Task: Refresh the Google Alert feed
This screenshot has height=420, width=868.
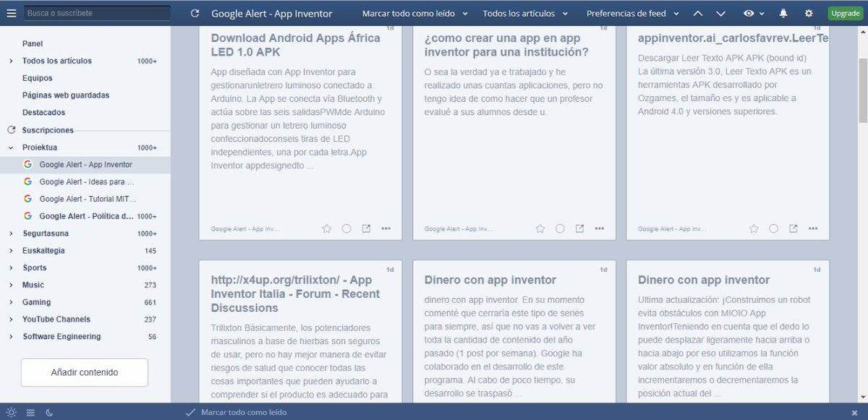Action: click(x=195, y=13)
